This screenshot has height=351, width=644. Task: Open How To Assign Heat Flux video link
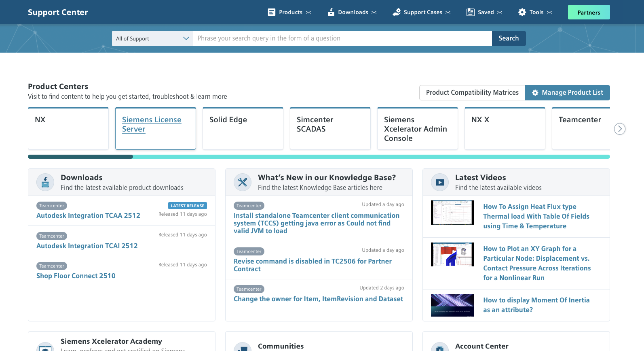(536, 217)
